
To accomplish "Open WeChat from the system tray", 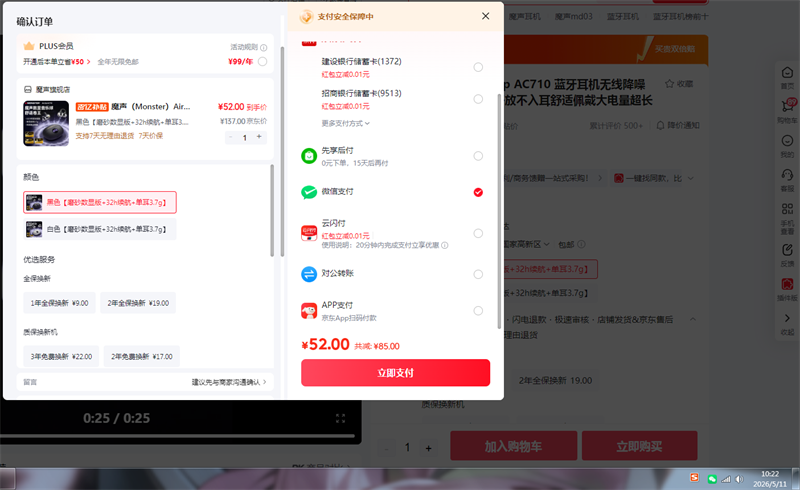I will click(x=712, y=479).
